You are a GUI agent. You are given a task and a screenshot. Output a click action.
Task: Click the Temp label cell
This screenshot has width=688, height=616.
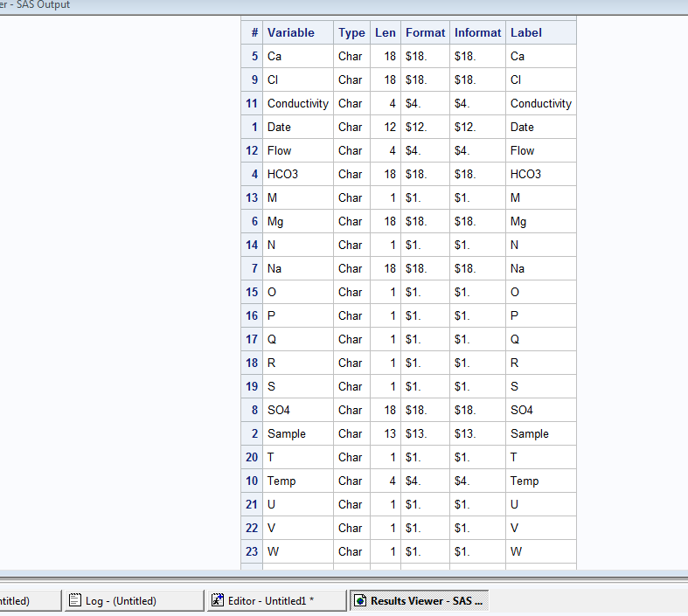[541, 481]
